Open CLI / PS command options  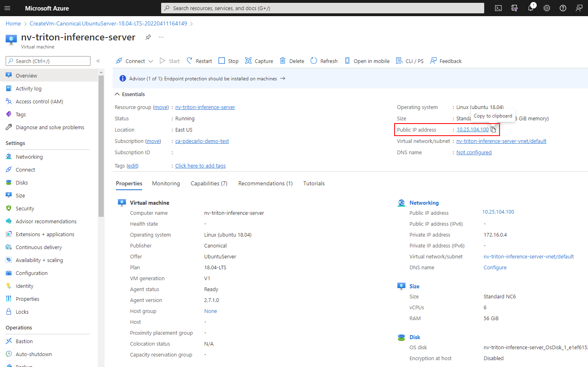410,61
